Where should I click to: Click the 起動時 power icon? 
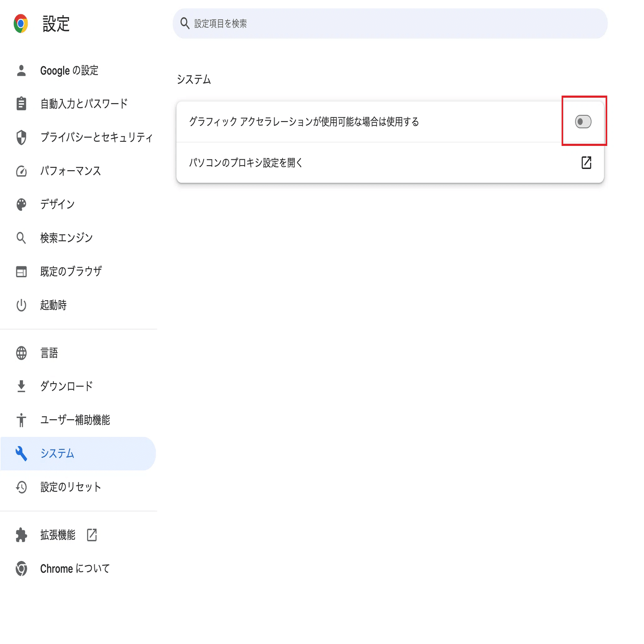[x=21, y=305]
